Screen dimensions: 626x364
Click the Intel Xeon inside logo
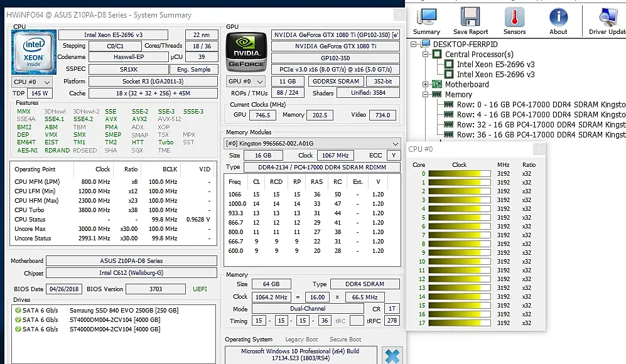(33, 52)
